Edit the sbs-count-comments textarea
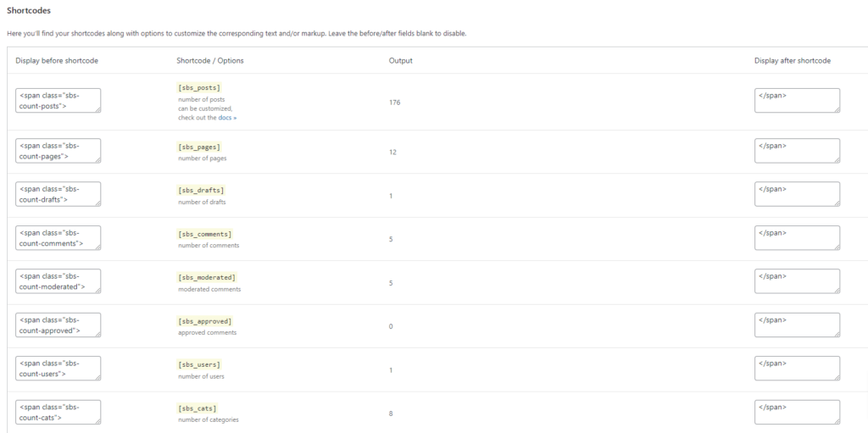Viewport: 868px width, 433px height. [58, 238]
